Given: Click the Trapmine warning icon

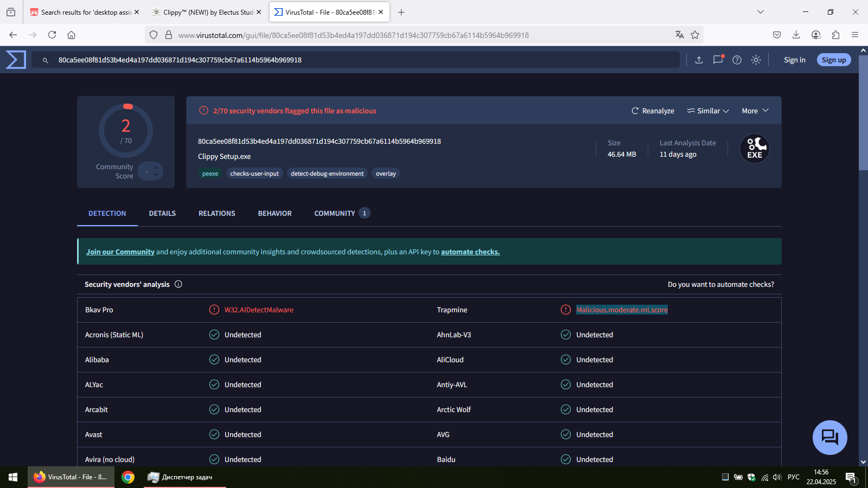Looking at the screenshot, I should (566, 310).
